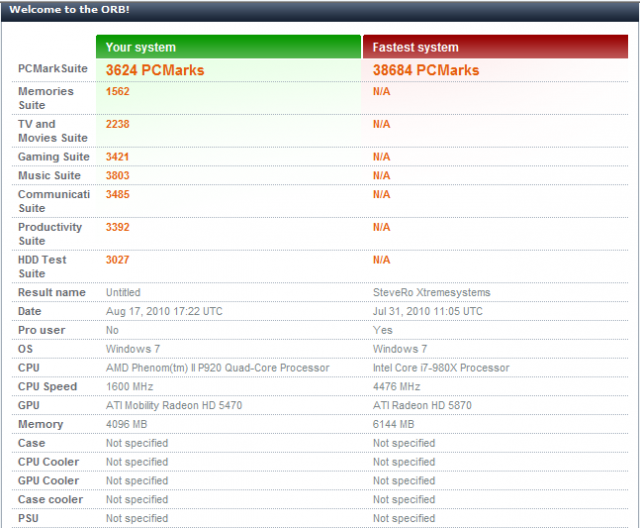Screen dimensions: 640x528
Task: Click Communications Suite score 3485
Action: click(x=118, y=194)
